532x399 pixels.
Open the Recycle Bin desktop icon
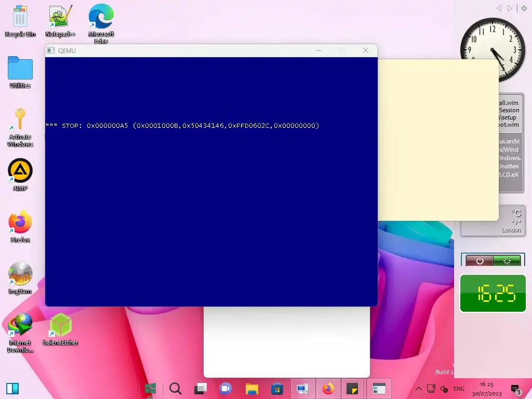point(20,21)
